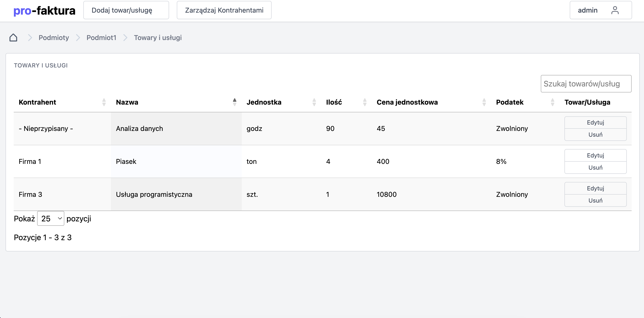This screenshot has width=644, height=318.
Task: Click the admin user profile icon
Action: [615, 10]
